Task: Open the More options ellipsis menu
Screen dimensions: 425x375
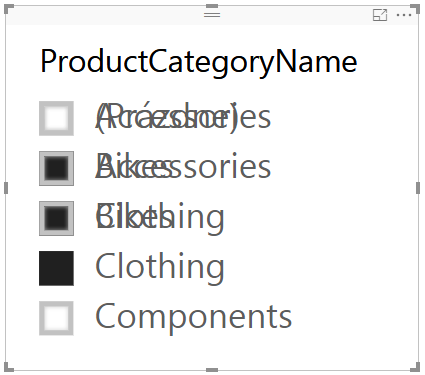Action: (404, 15)
